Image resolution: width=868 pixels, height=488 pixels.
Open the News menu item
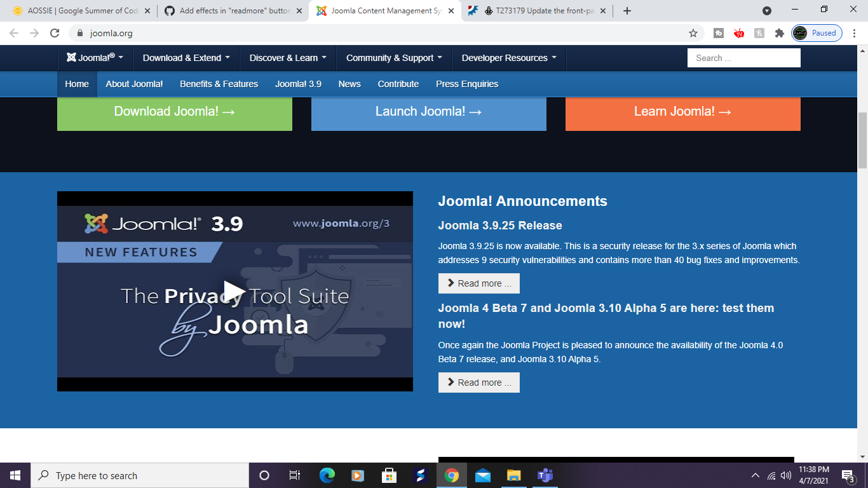tap(349, 84)
